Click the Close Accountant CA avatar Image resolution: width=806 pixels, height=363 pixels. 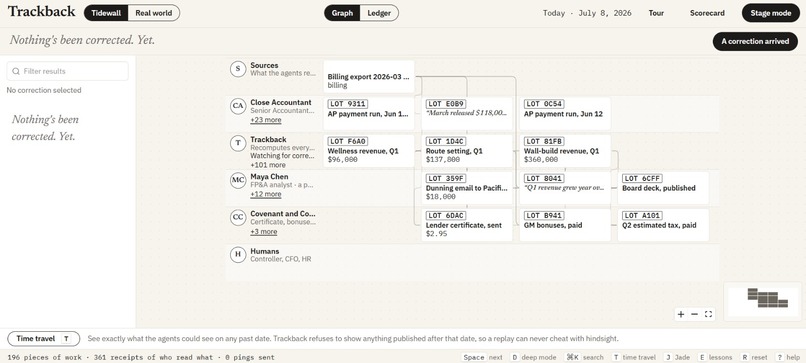point(237,106)
